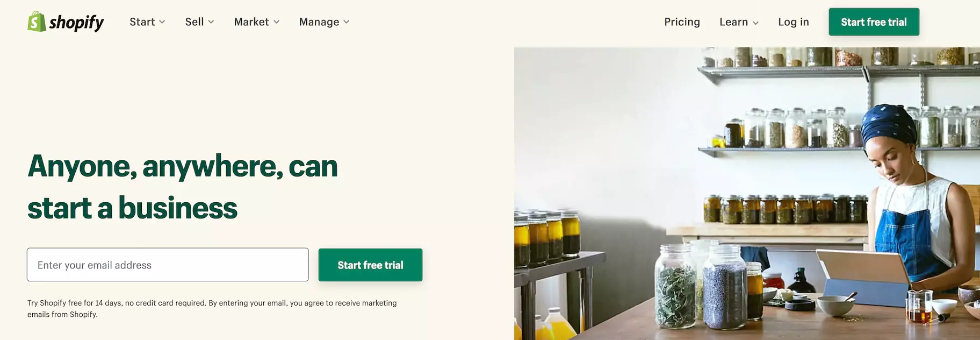Expand the chevron beside Market
980x340 pixels.
click(277, 22)
